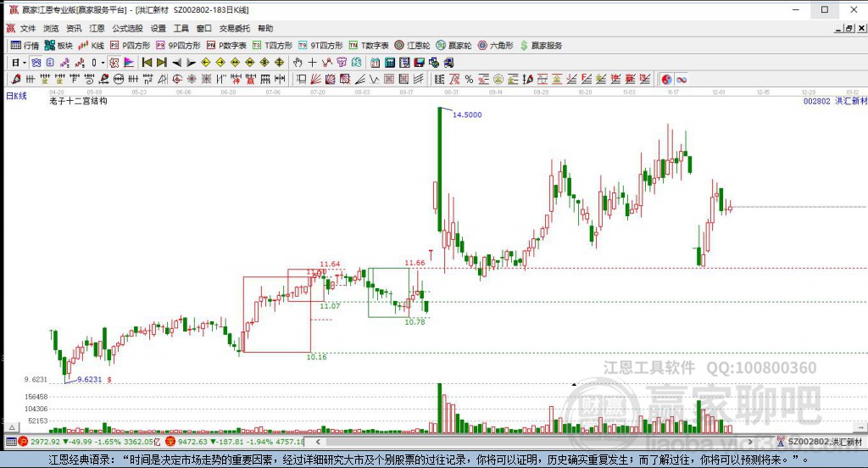This screenshot has width=868, height=468.
Task: Expand the 日 period dropdown arrow
Action: pos(25,63)
